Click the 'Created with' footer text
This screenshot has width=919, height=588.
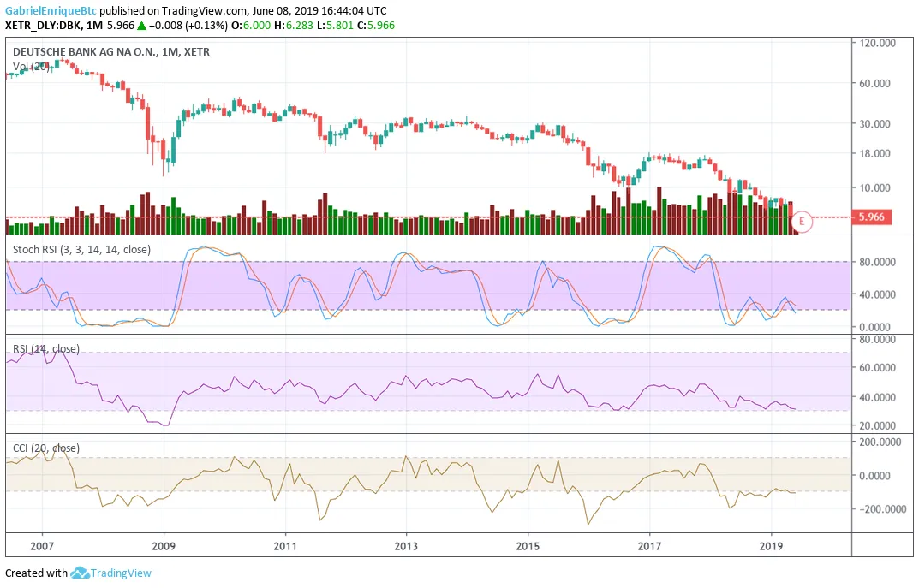[36, 573]
